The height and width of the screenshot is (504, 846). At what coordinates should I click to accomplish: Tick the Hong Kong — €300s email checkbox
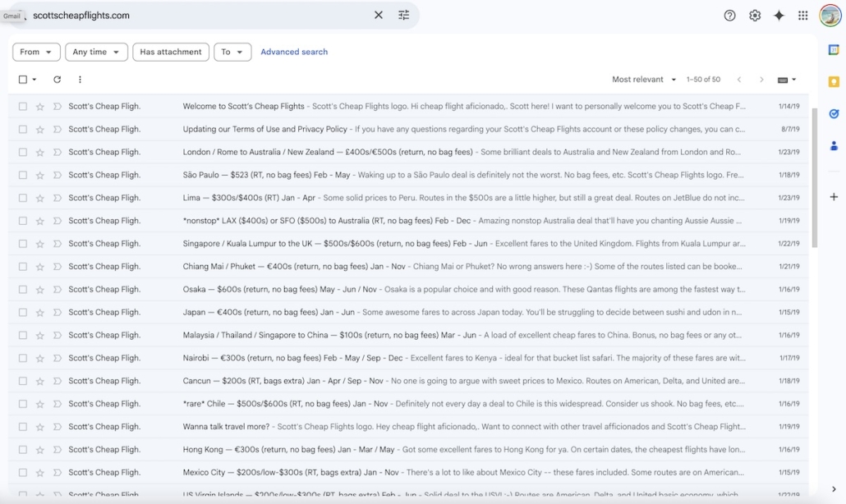click(23, 450)
